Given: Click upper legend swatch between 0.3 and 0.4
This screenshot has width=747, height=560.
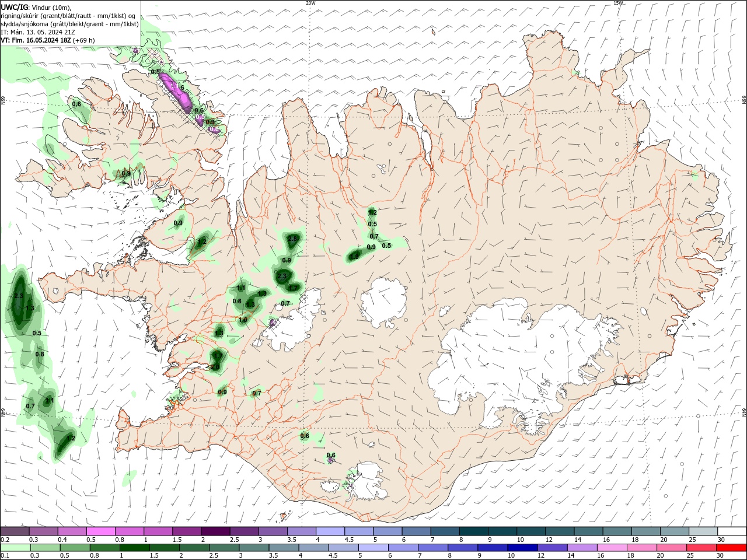Looking at the screenshot, I should (x=43, y=531).
